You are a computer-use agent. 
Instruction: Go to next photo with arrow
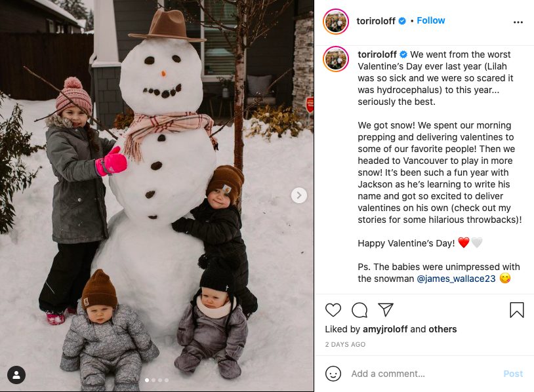click(299, 195)
